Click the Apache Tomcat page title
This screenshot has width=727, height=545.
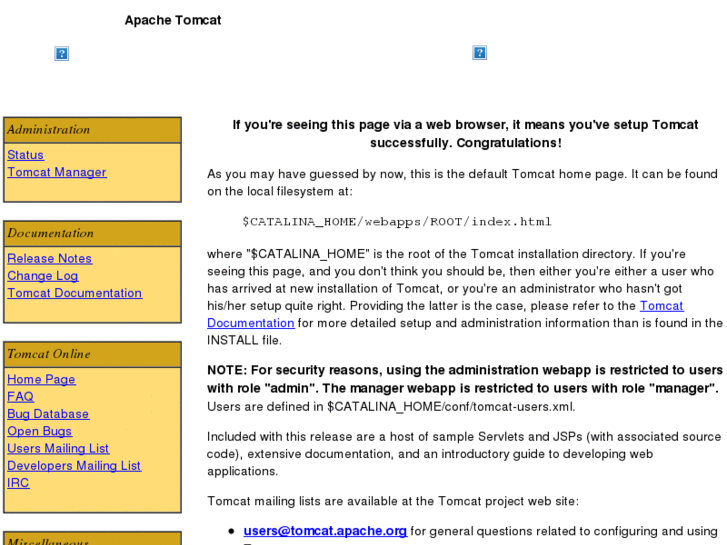173,20
